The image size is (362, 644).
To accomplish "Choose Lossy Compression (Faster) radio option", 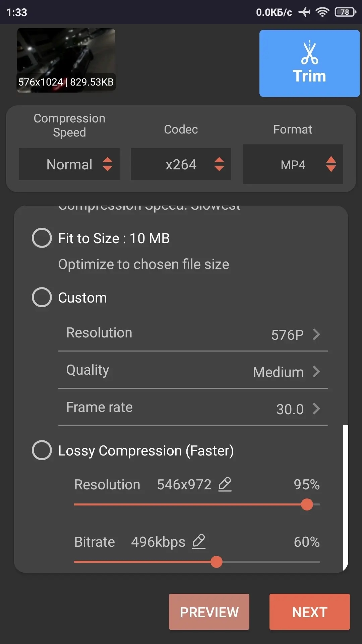I will pos(42,450).
